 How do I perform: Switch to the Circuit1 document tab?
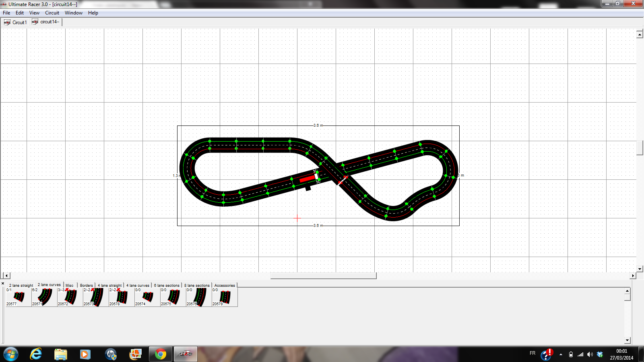[16, 23]
